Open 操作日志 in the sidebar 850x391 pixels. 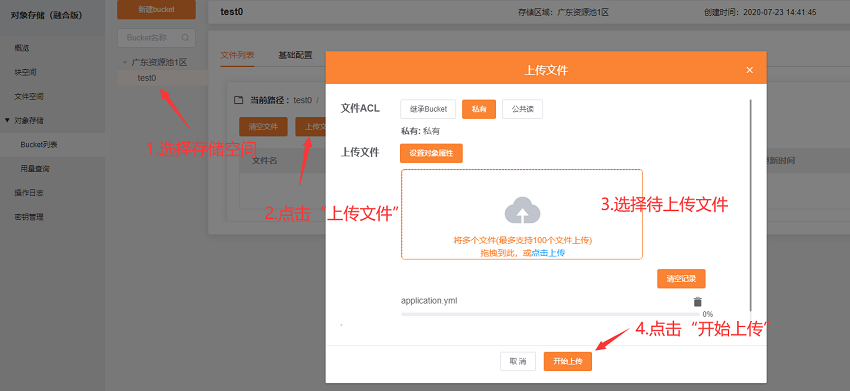29,193
